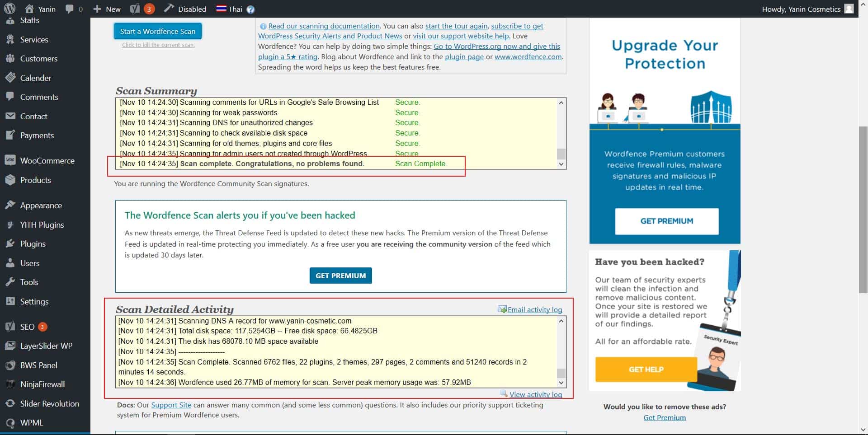The height and width of the screenshot is (435, 868).
Task: Click the Customers sidebar icon
Action: (x=10, y=58)
